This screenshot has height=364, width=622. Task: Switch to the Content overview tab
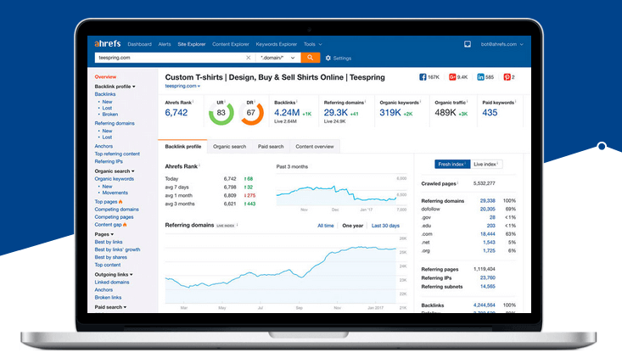[x=315, y=146]
